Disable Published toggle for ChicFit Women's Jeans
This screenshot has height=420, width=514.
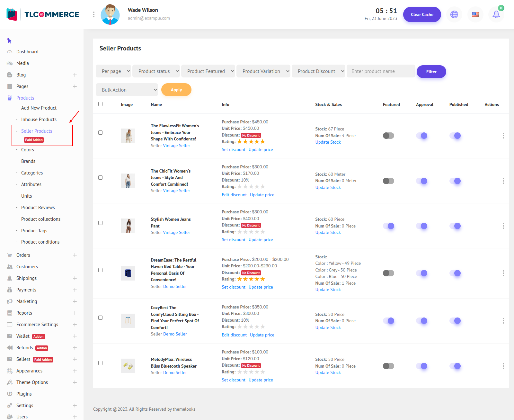455,181
